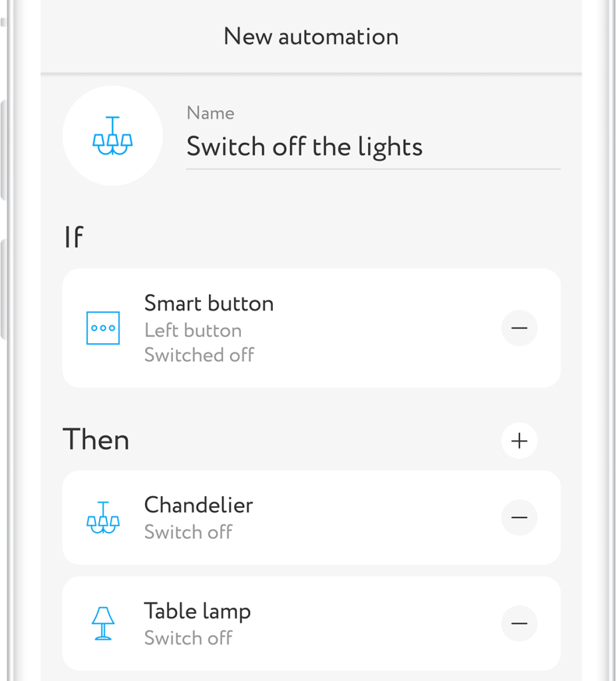Screen dimensions: 616x681
Task: Open the Chandelier action title
Action: tap(198, 505)
